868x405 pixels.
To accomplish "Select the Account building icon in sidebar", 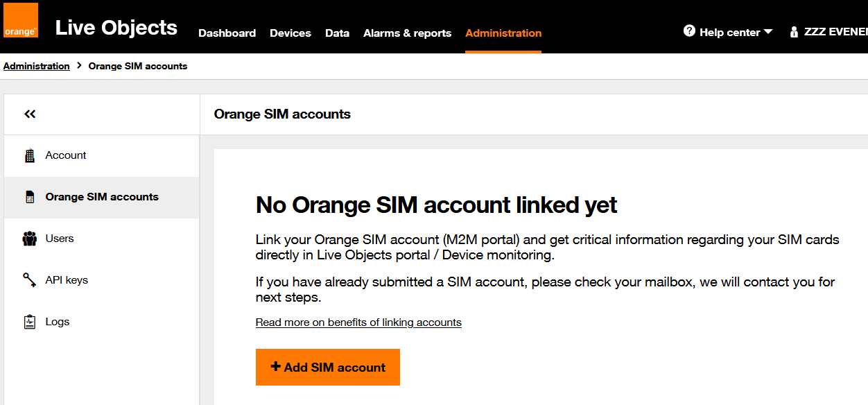I will tap(29, 155).
